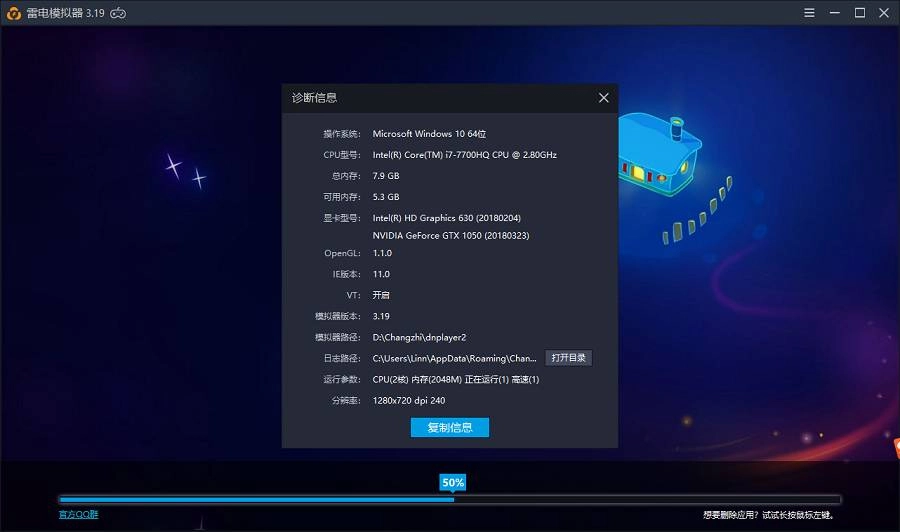
Task: Click the 分辨率 label
Action: click(346, 401)
